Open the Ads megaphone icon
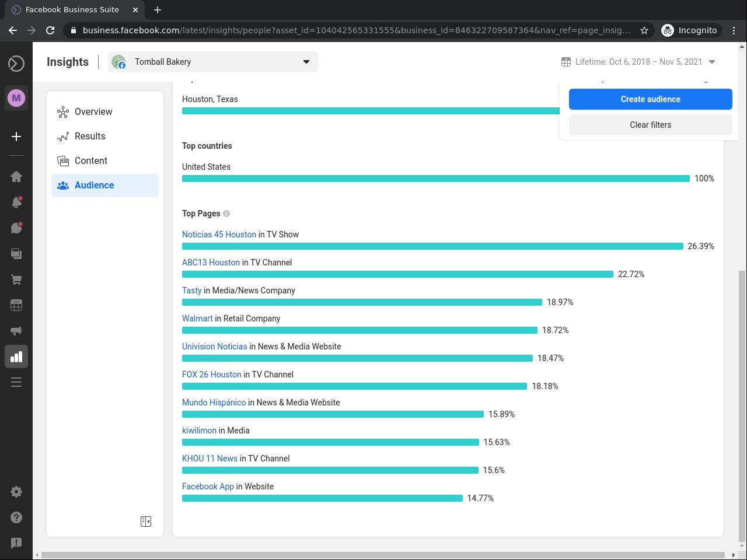This screenshot has width=747, height=560. pyautogui.click(x=16, y=331)
